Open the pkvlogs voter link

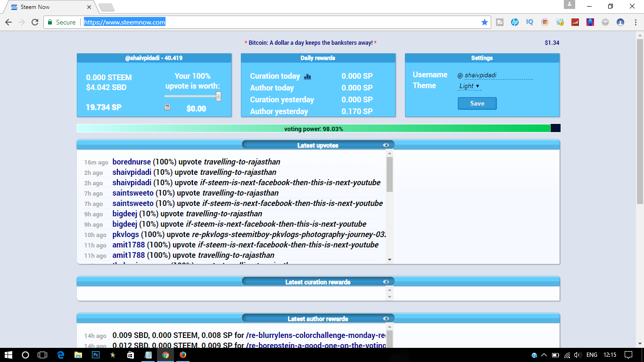(126, 234)
